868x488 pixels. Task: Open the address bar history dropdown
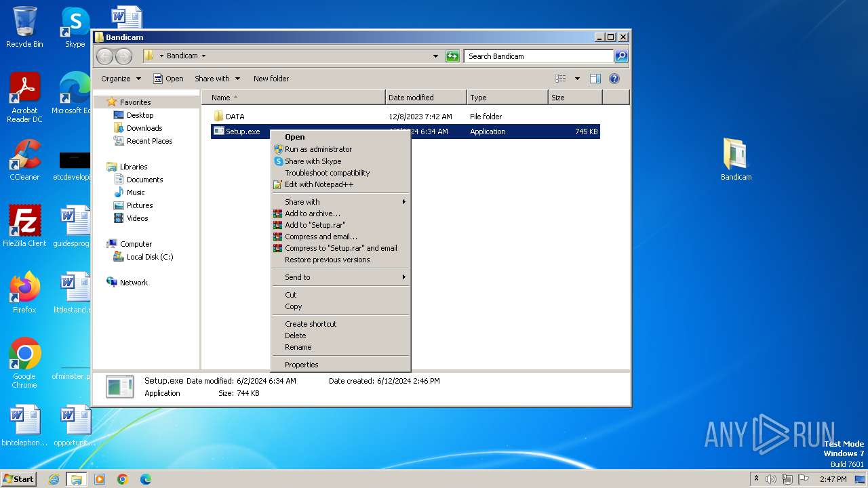435,56
